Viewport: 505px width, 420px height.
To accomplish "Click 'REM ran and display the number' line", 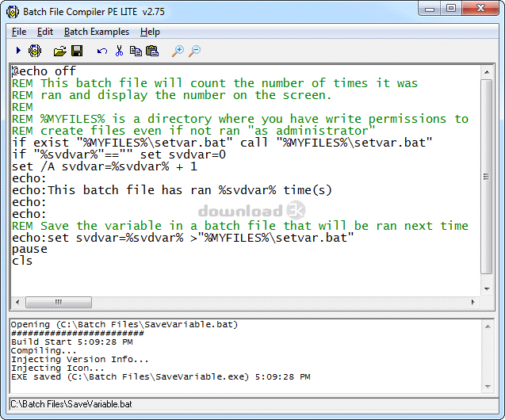I will (x=172, y=95).
